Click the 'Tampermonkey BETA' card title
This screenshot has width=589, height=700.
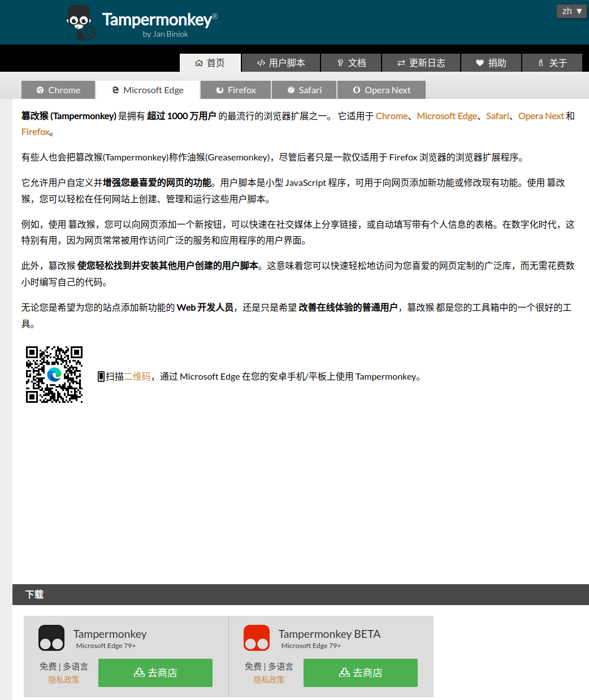(x=330, y=634)
